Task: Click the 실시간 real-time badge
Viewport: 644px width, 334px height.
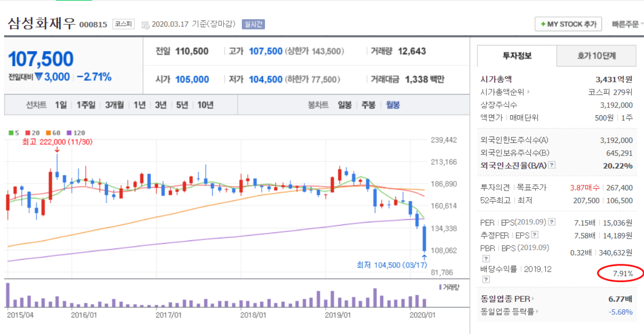Action: click(254, 24)
